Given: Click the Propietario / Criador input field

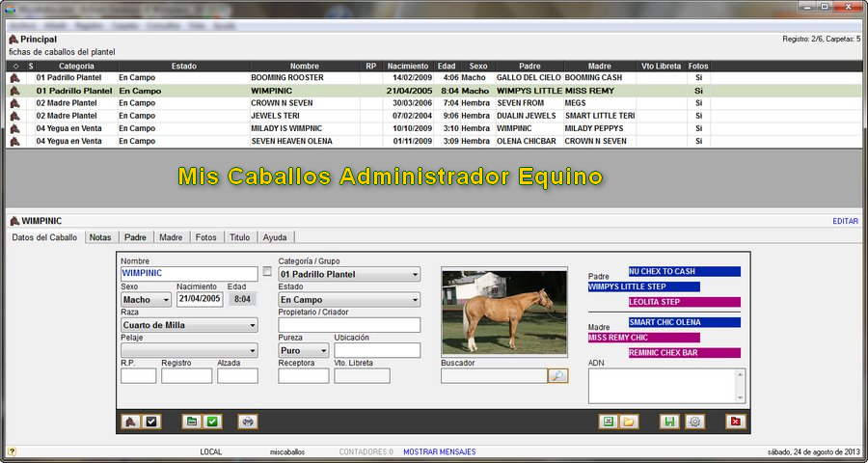Looking at the screenshot, I should click(349, 325).
